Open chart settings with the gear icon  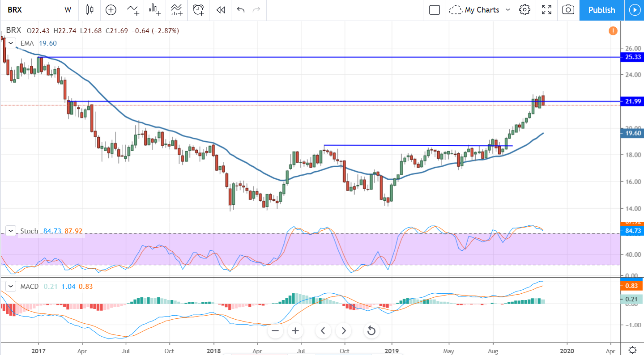pos(525,10)
